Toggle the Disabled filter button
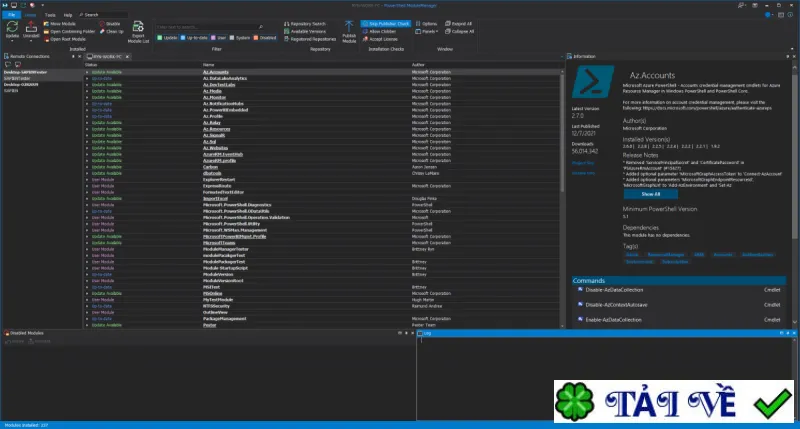 click(264, 38)
